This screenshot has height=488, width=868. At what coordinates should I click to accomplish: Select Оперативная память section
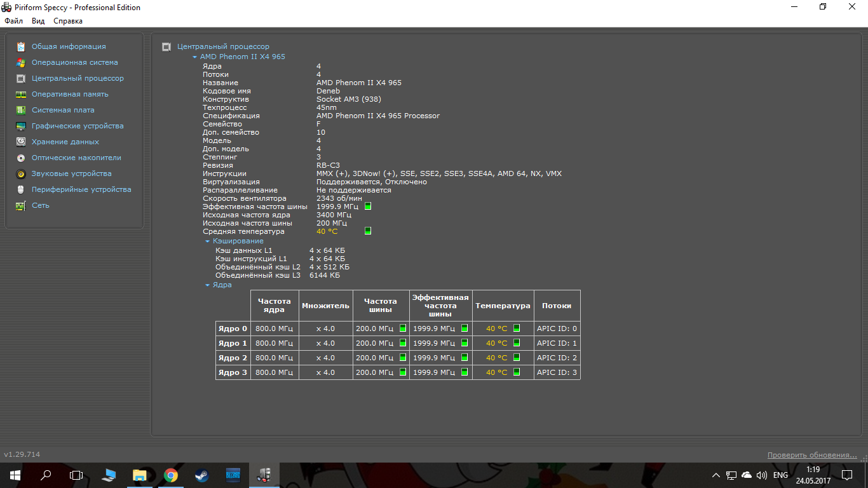click(x=70, y=94)
